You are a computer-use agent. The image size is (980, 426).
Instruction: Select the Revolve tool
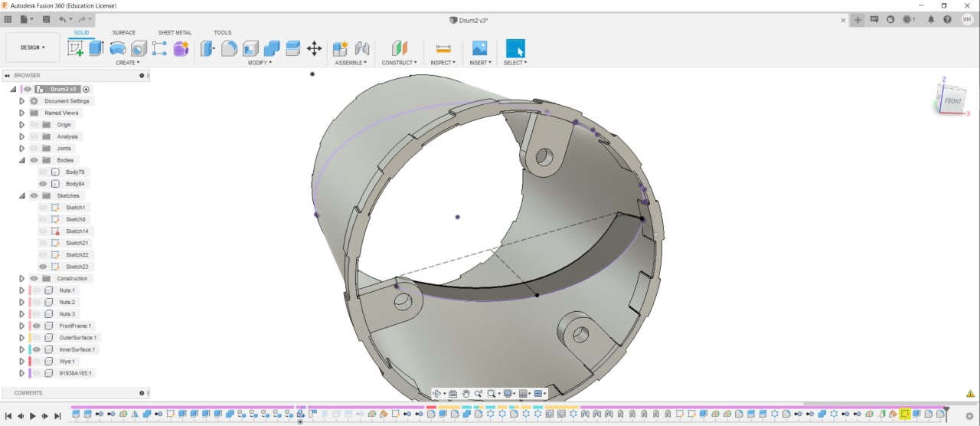(x=117, y=48)
